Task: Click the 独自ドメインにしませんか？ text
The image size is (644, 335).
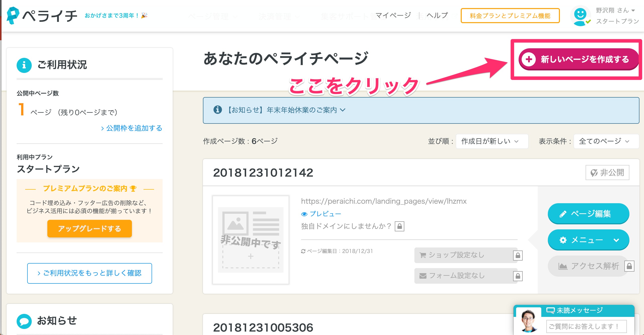Action: click(346, 226)
